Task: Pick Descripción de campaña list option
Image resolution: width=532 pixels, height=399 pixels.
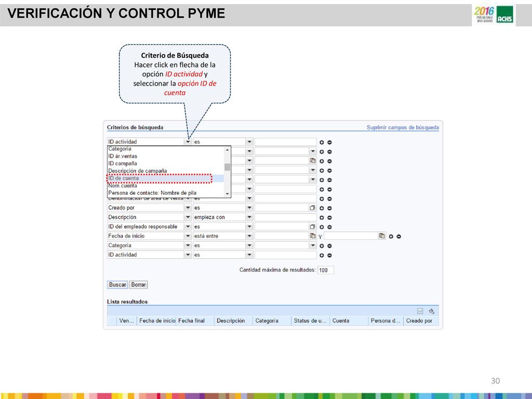Action: [x=166, y=170]
